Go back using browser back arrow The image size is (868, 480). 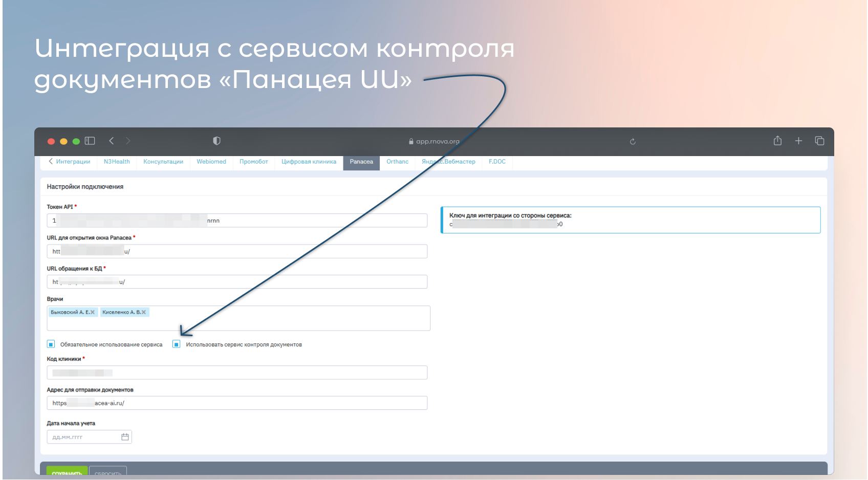coord(112,141)
